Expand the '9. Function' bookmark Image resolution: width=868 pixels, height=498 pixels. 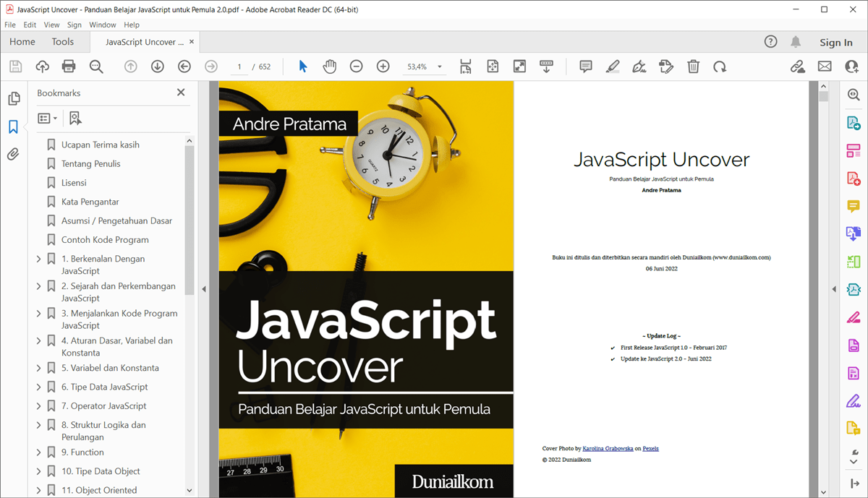tap(39, 452)
